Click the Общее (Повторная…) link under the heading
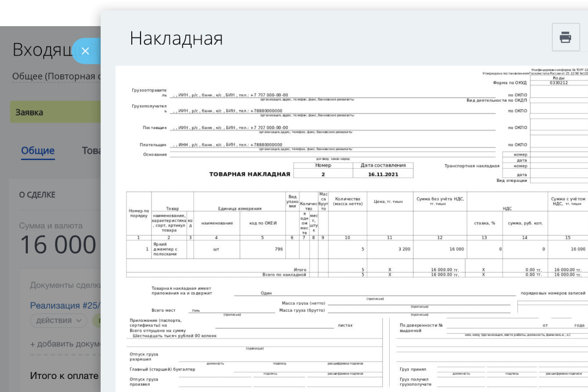 [56, 76]
